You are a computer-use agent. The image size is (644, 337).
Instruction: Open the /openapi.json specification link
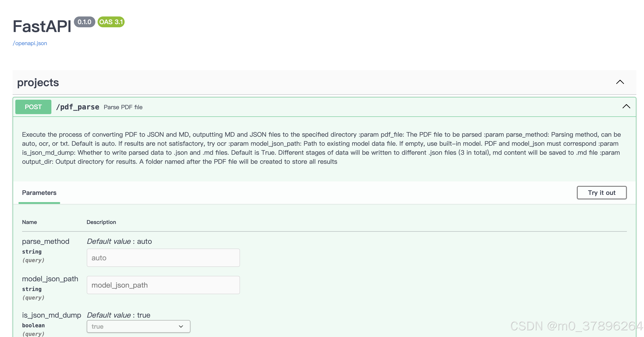[x=30, y=43]
